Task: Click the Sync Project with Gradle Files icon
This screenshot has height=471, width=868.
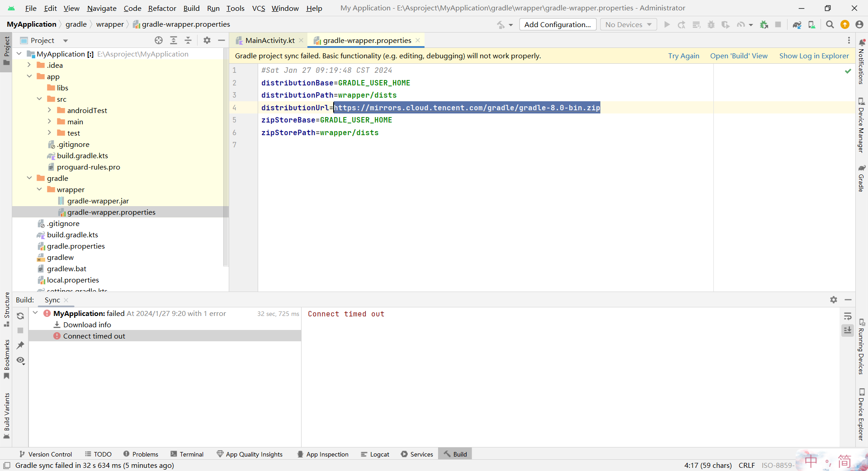Action: [x=797, y=25]
